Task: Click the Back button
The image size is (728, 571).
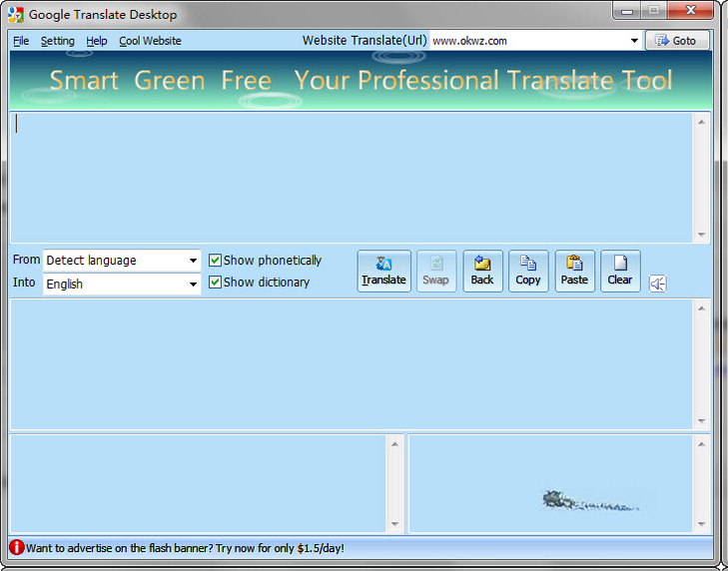Action: [x=482, y=272]
